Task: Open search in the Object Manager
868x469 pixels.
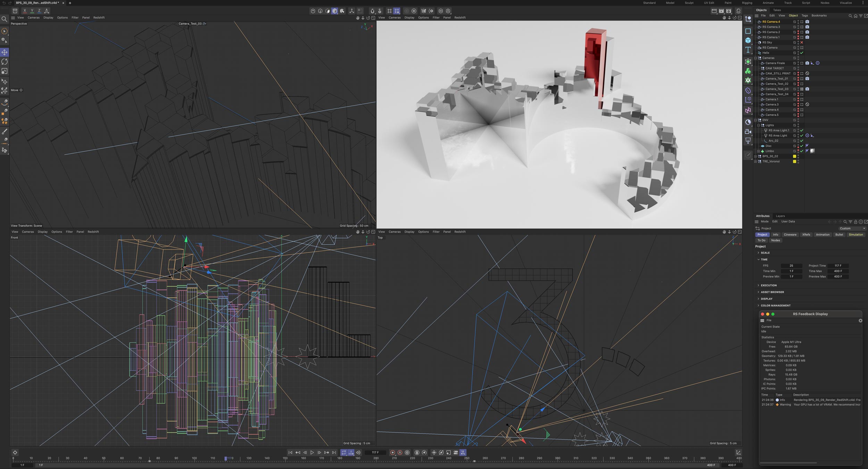Action: pyautogui.click(x=850, y=16)
